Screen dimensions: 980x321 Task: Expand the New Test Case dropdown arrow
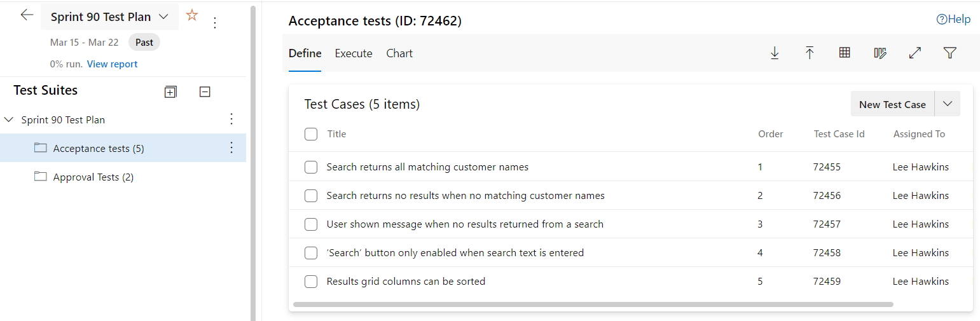(x=948, y=104)
